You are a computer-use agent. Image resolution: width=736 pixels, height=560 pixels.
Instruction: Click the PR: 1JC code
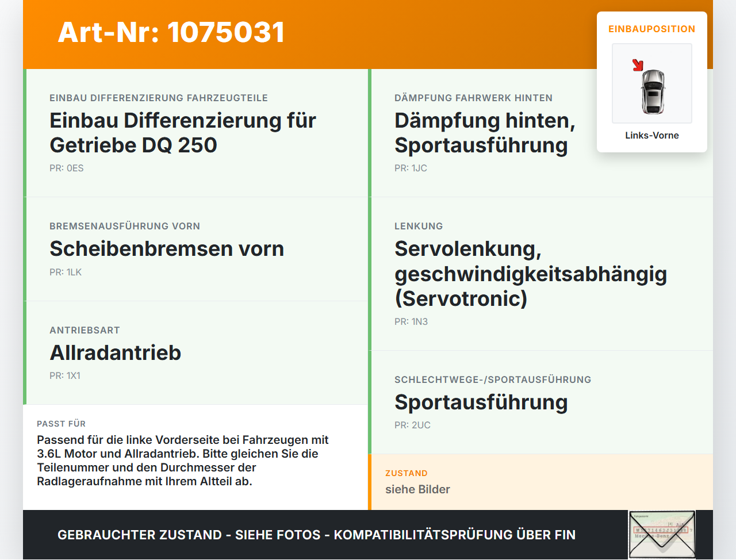[x=411, y=168]
